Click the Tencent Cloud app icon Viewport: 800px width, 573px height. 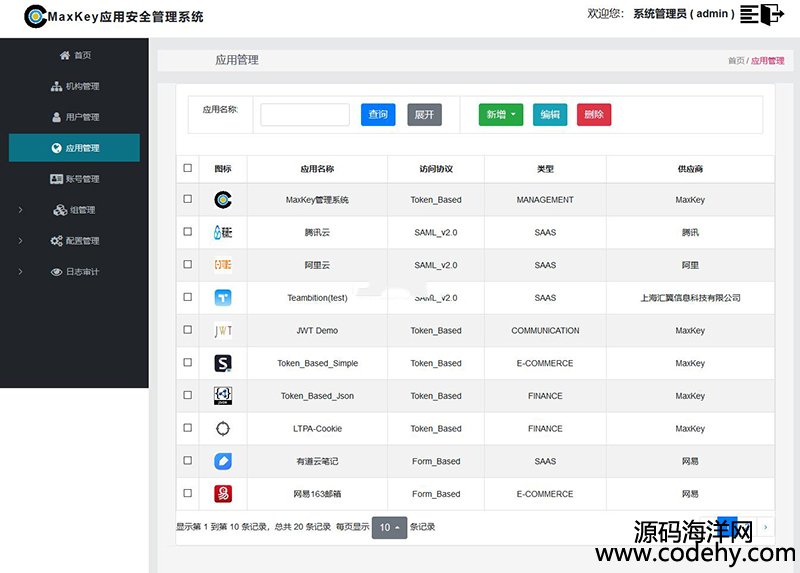coord(223,232)
